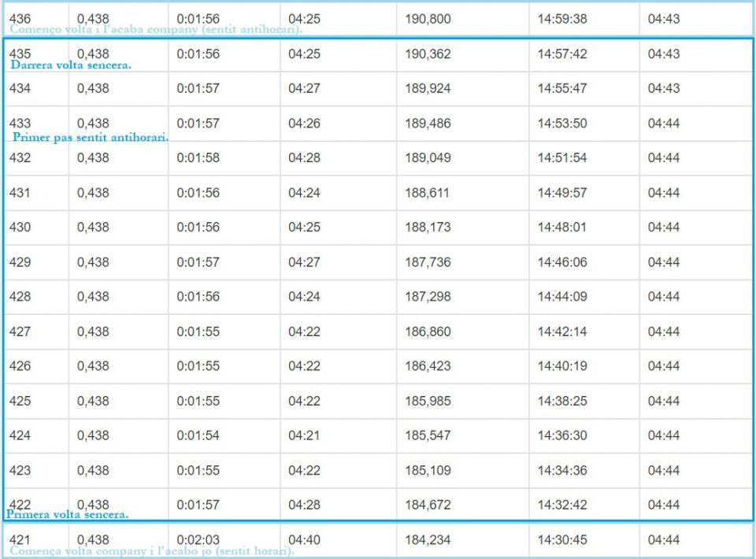756x559 pixels.
Task: Select average pace 04:43 in row 434
Action: [x=663, y=88]
